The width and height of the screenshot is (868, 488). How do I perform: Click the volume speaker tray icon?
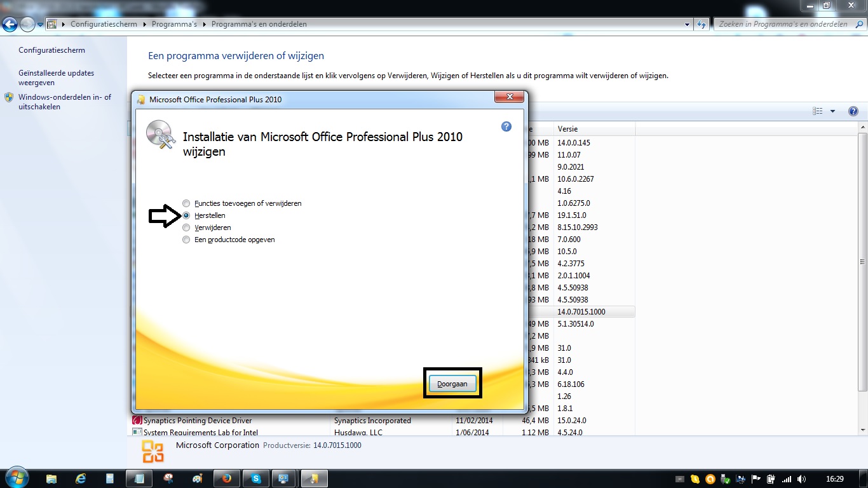(x=801, y=479)
